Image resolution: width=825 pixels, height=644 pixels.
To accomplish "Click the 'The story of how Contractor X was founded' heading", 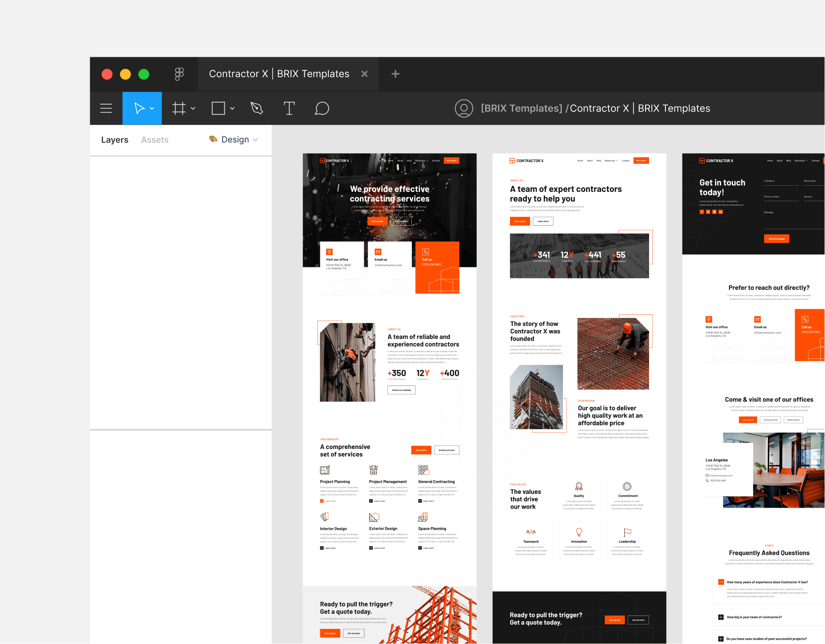I will [x=535, y=331].
